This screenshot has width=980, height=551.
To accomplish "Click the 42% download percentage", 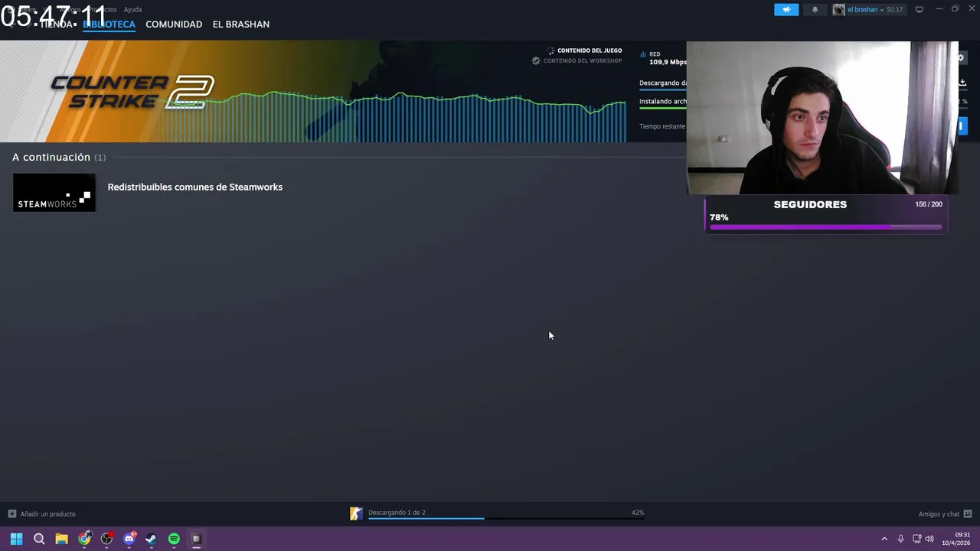I will [638, 513].
